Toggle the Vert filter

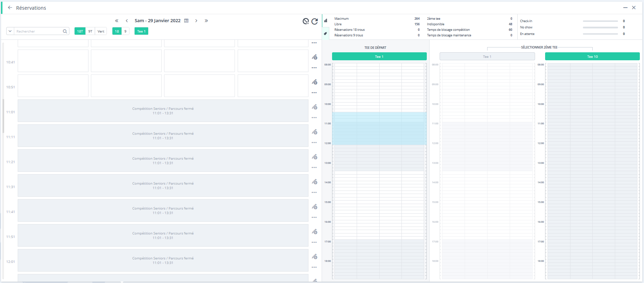click(101, 31)
